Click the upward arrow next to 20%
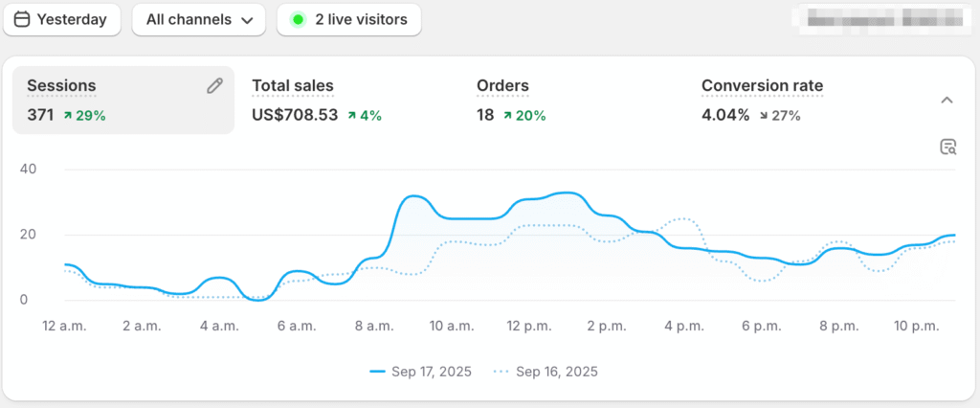Image resolution: width=980 pixels, height=408 pixels. pos(505,116)
